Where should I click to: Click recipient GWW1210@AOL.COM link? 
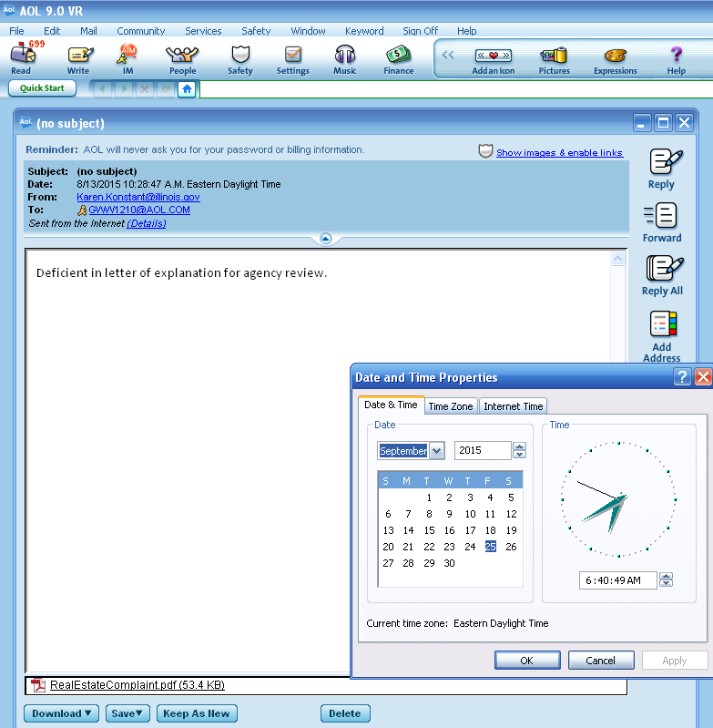click(139, 210)
